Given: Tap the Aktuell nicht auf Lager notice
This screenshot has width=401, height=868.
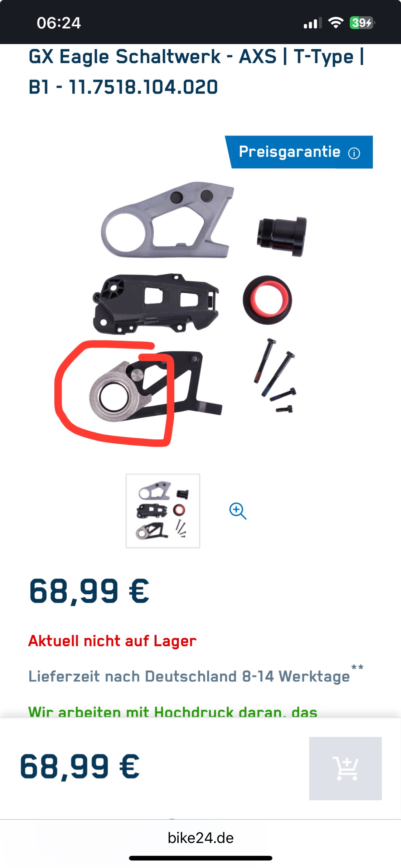Looking at the screenshot, I should tap(112, 641).
